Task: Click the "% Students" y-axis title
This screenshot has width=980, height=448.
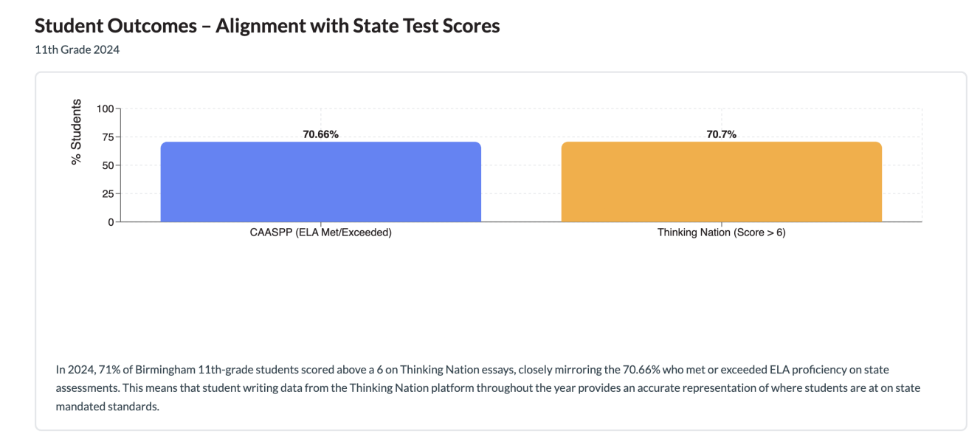Action: pyautogui.click(x=77, y=132)
